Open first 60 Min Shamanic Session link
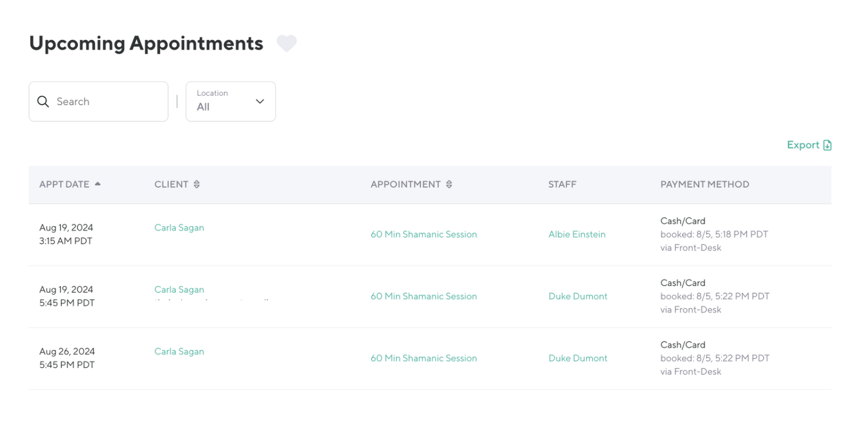The height and width of the screenshot is (425, 868). point(423,234)
